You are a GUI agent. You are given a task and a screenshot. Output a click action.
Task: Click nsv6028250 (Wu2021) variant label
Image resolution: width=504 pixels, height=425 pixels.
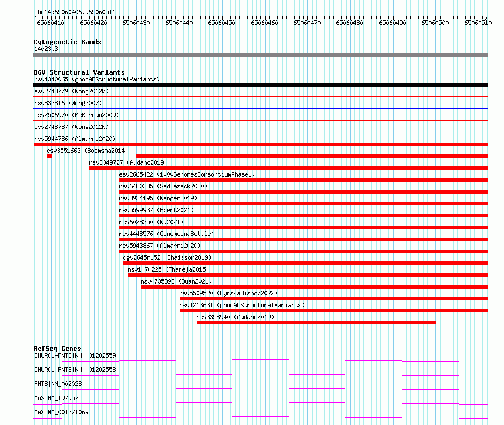point(151,222)
